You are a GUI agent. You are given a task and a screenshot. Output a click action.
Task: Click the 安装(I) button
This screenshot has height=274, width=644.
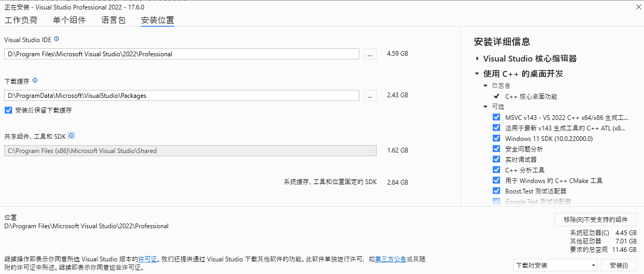pyautogui.click(x=619, y=265)
